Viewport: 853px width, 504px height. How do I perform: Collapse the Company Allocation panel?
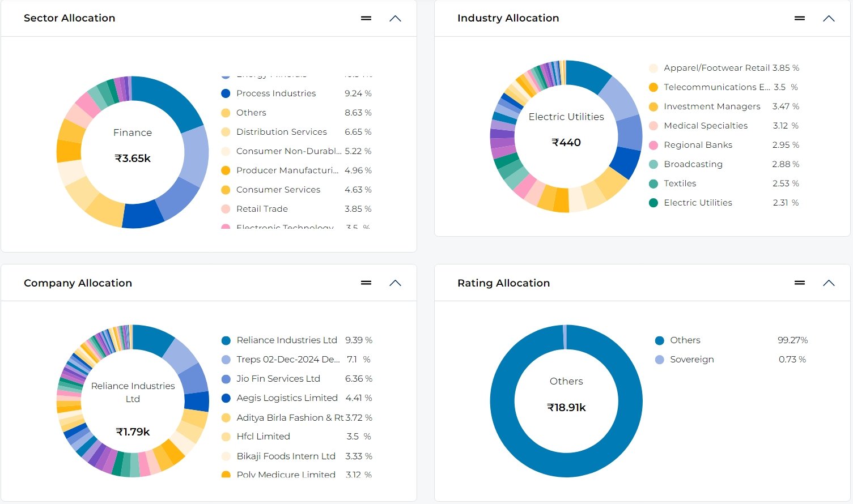395,283
